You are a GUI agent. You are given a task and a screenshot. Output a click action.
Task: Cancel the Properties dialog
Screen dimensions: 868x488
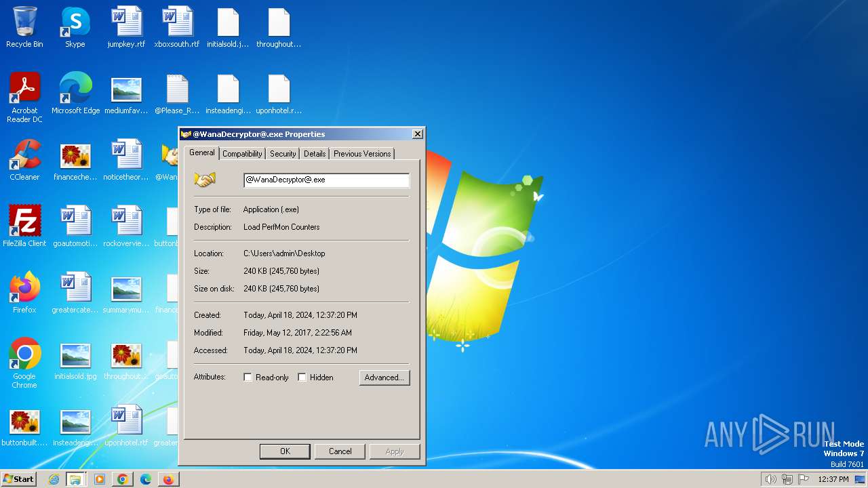click(340, 451)
